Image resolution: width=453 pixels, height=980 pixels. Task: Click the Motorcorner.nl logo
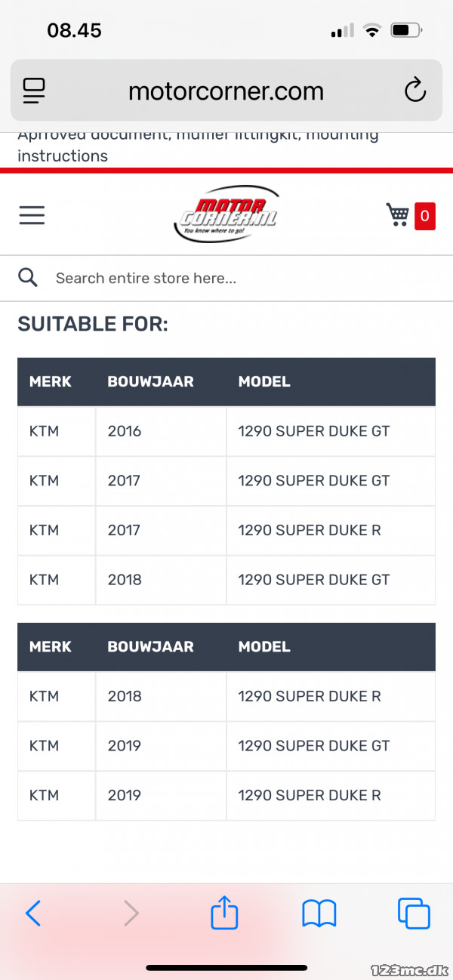(226, 214)
